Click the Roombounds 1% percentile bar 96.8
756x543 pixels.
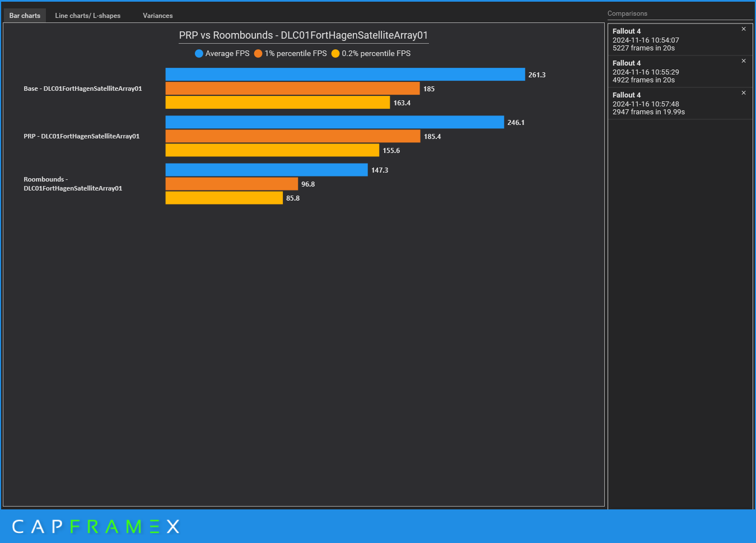tap(232, 184)
